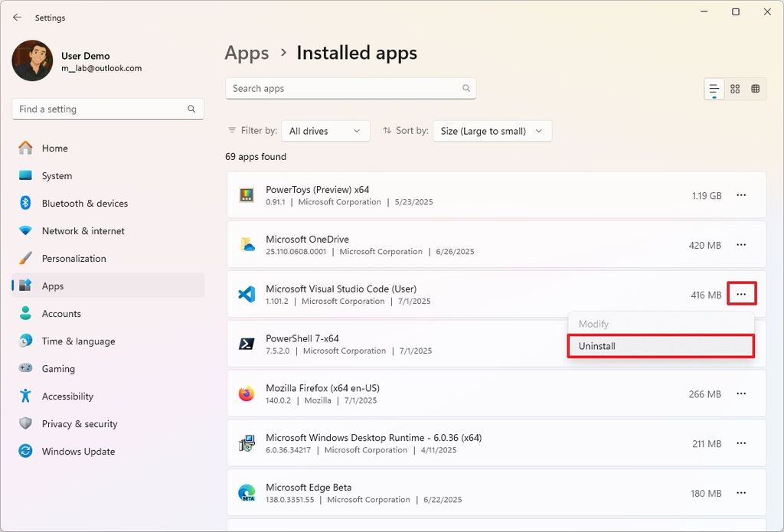Viewport: 784px width, 532px height.
Task: Click the PowerShell 7 app icon
Action: [x=247, y=344]
